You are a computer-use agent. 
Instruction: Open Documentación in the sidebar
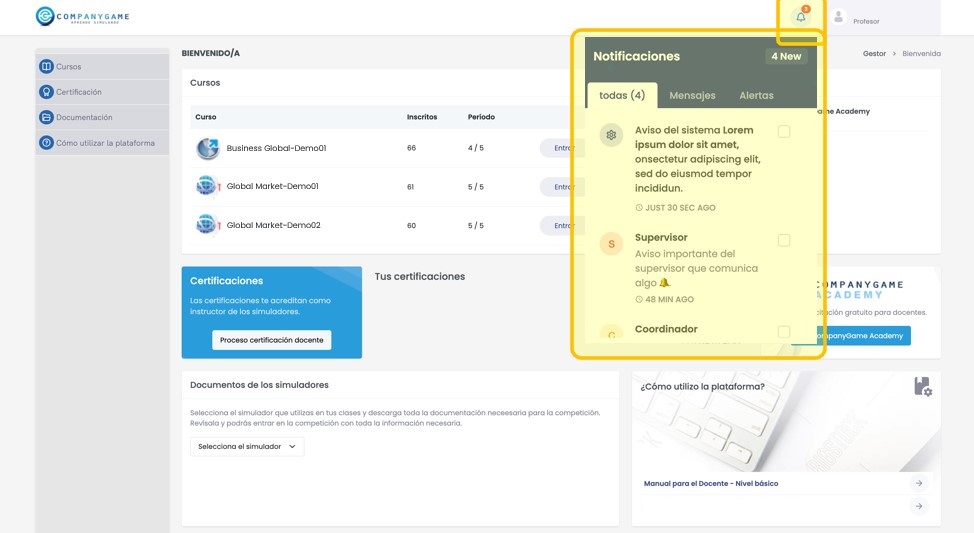(x=102, y=117)
